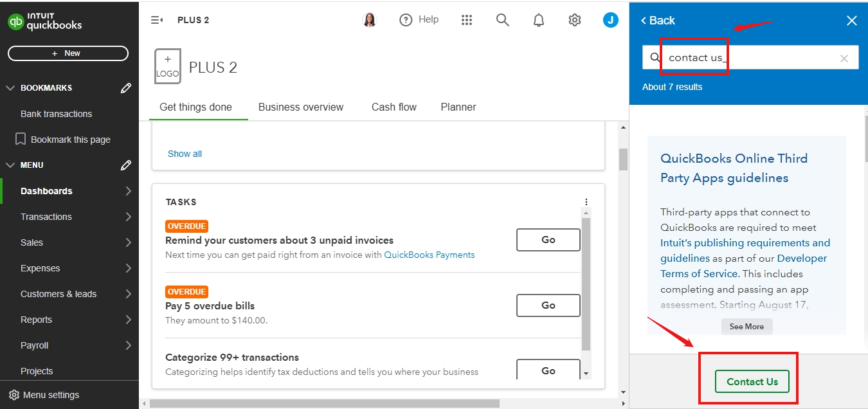Click the help search magnifier icon
The image size is (868, 409).
(655, 57)
